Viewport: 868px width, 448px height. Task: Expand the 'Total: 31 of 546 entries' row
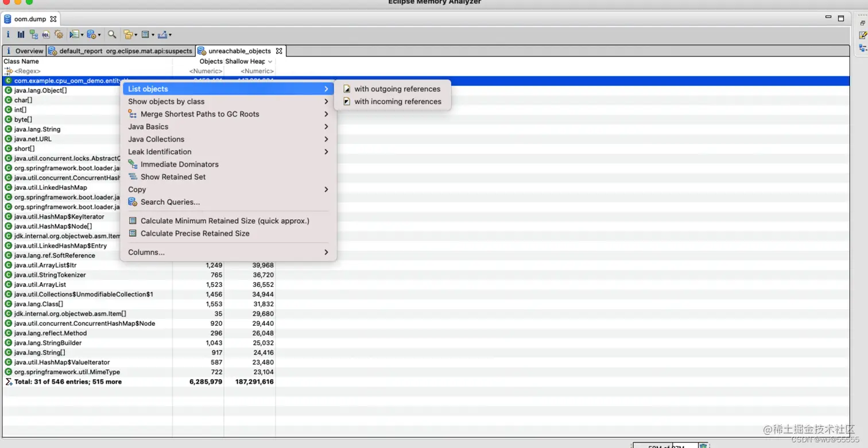pyautogui.click(x=426, y=381)
